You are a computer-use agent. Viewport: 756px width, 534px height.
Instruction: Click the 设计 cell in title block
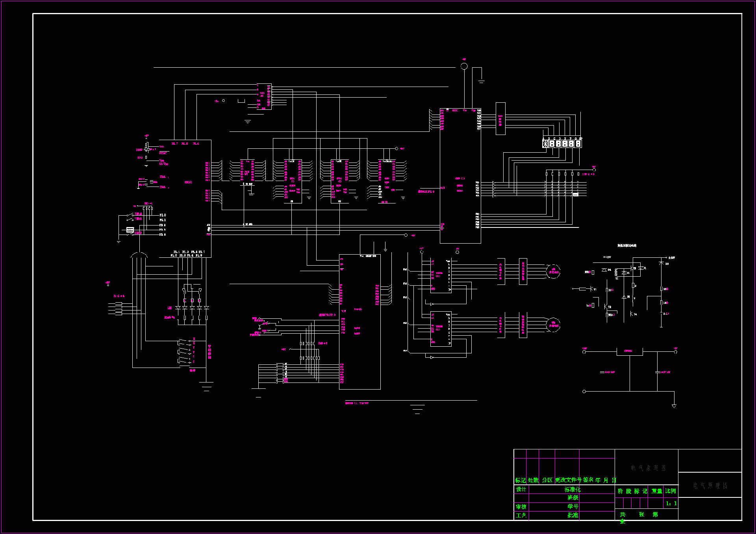click(x=521, y=490)
